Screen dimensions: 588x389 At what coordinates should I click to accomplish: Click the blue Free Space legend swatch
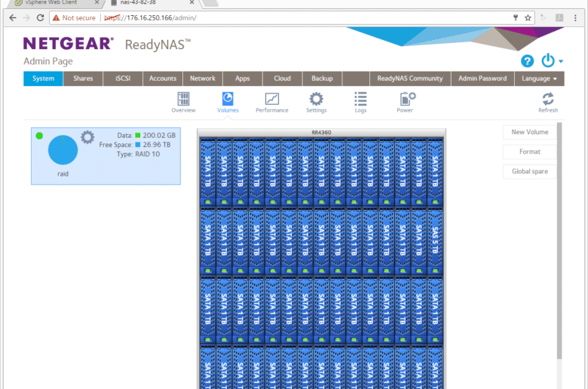pyautogui.click(x=138, y=145)
